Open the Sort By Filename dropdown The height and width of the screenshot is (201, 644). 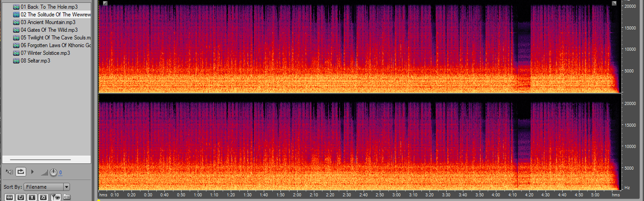(47, 187)
